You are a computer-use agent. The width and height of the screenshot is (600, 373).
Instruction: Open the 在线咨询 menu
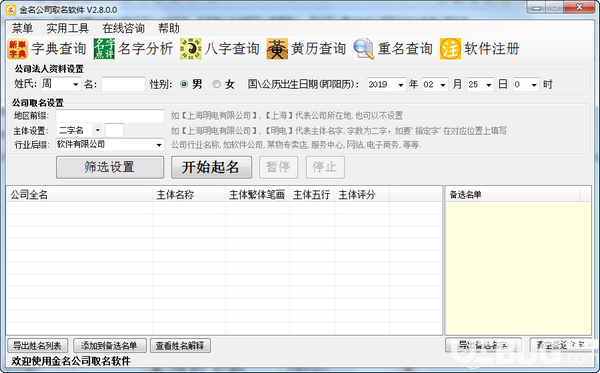[x=123, y=28]
